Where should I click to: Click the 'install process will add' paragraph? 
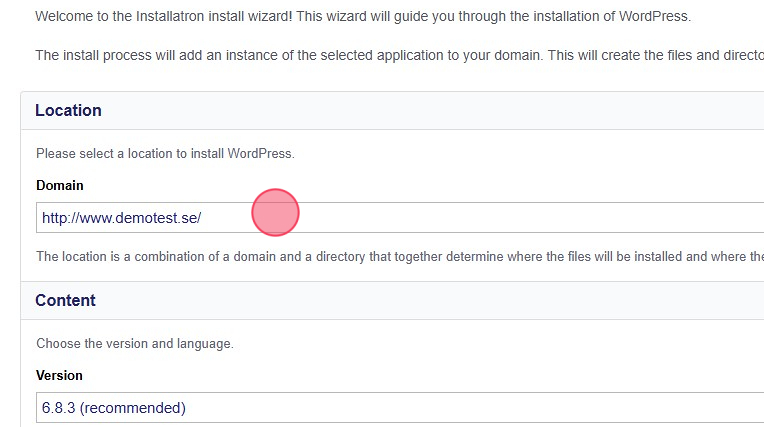click(x=390, y=55)
